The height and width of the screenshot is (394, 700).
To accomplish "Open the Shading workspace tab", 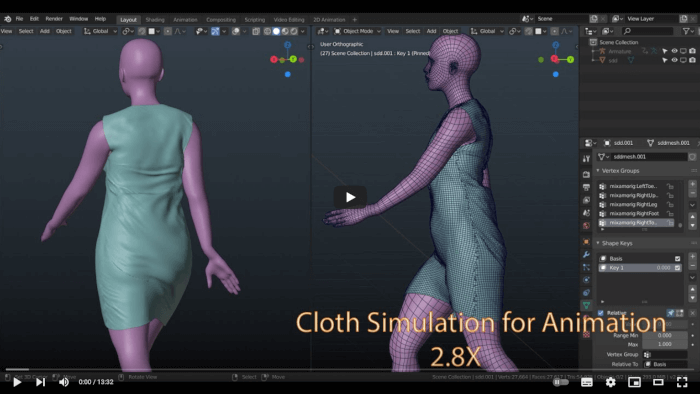I will (x=155, y=20).
